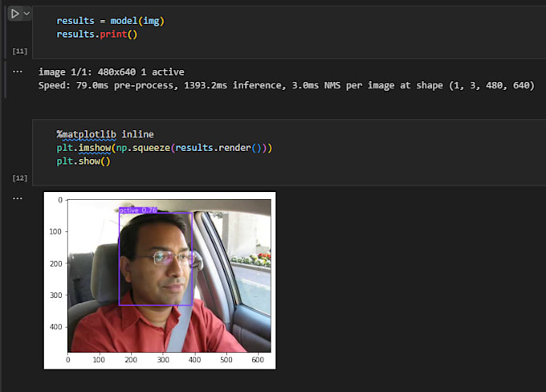
Task: Select the rendered detection plot image
Action: tap(160, 280)
